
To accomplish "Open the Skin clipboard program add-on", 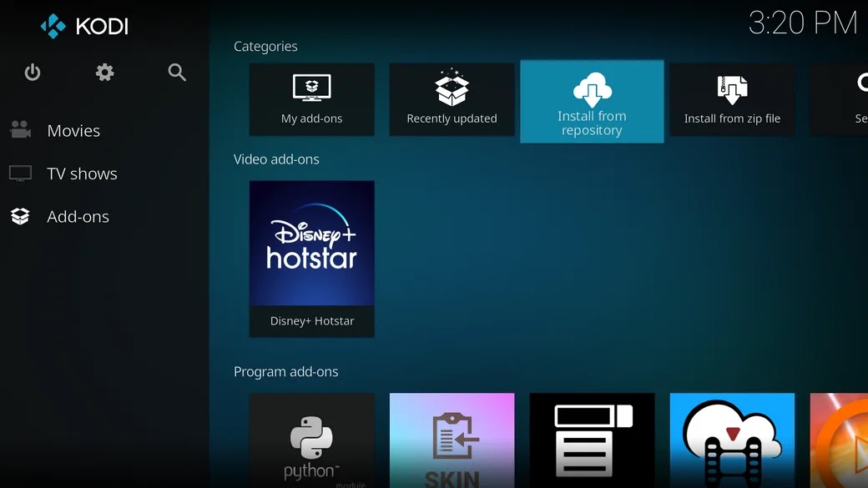I will [452, 440].
